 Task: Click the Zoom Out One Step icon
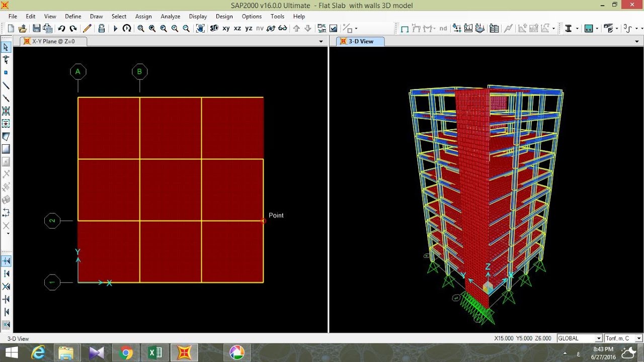click(186, 29)
